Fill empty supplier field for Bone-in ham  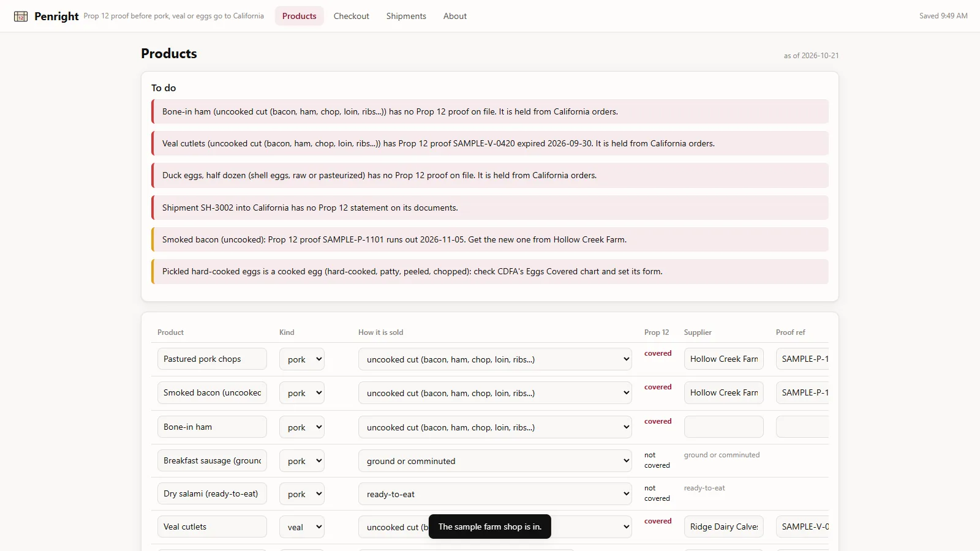pyautogui.click(x=724, y=427)
